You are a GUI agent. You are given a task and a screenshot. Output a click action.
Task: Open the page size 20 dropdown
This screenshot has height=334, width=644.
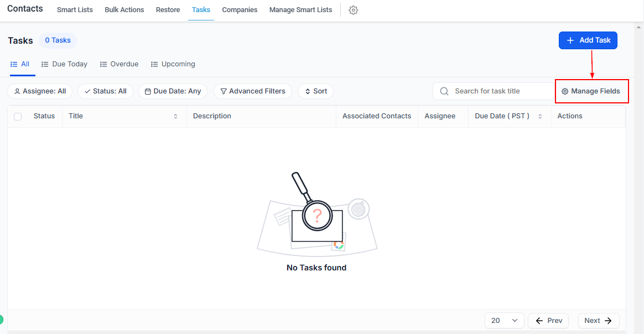pos(504,321)
